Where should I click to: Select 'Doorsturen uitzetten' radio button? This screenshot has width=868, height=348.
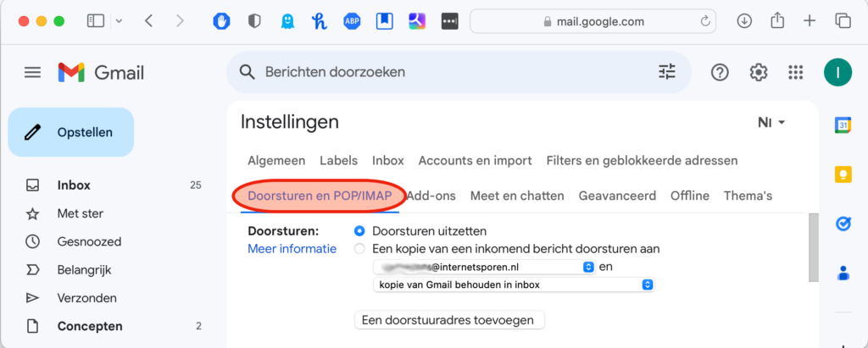point(359,231)
